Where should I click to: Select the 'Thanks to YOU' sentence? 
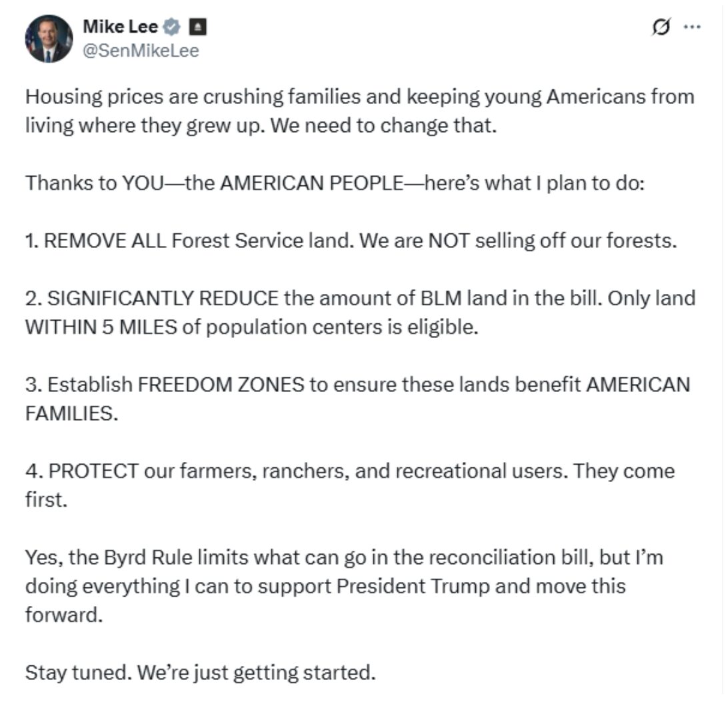335,183
